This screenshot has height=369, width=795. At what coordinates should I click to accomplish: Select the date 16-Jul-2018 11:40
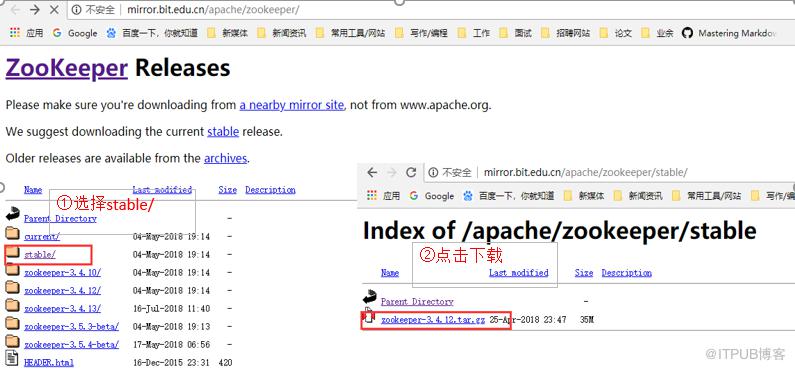tap(171, 309)
